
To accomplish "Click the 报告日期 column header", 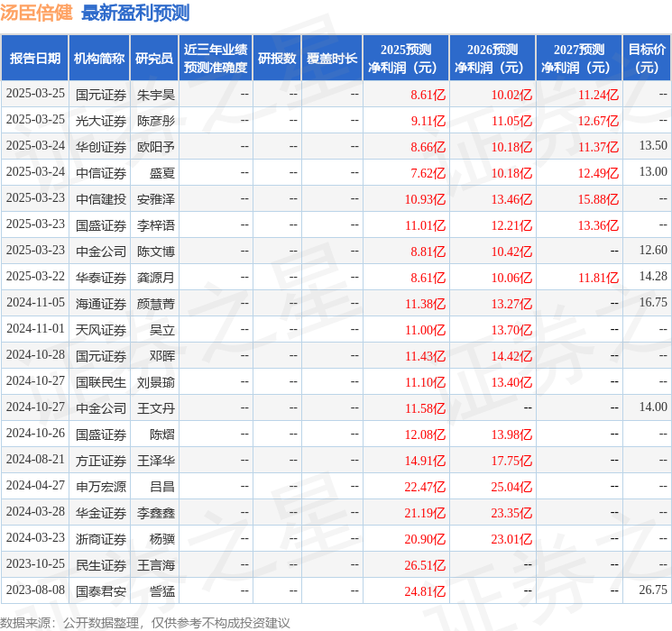I will point(34,59).
